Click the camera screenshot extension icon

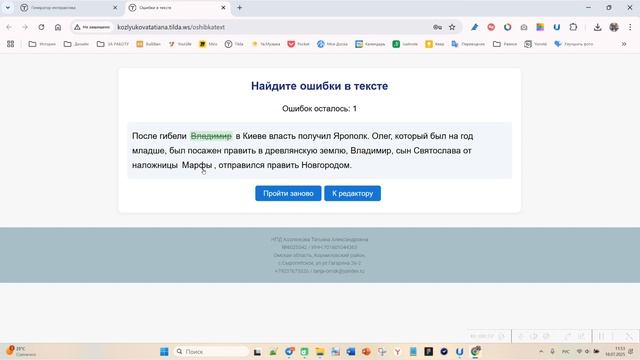pyautogui.click(x=524, y=27)
